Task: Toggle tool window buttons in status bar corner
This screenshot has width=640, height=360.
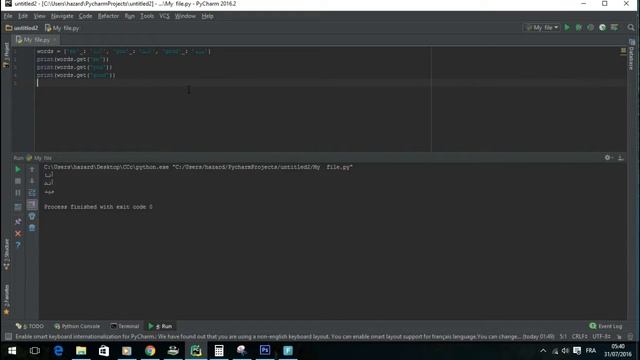Action: click(x=8, y=336)
